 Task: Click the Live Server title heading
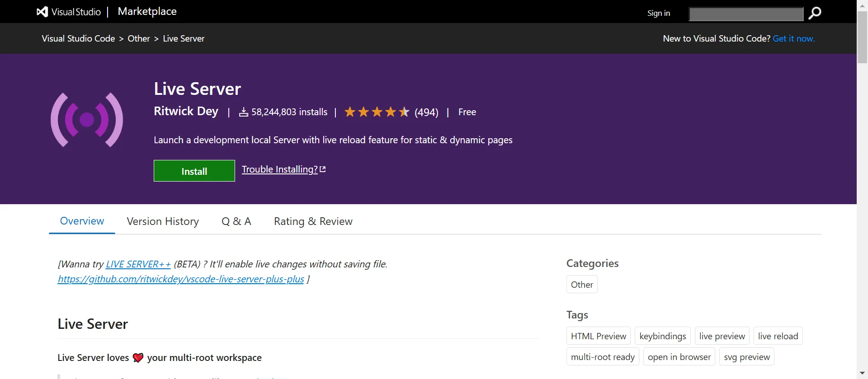click(197, 89)
